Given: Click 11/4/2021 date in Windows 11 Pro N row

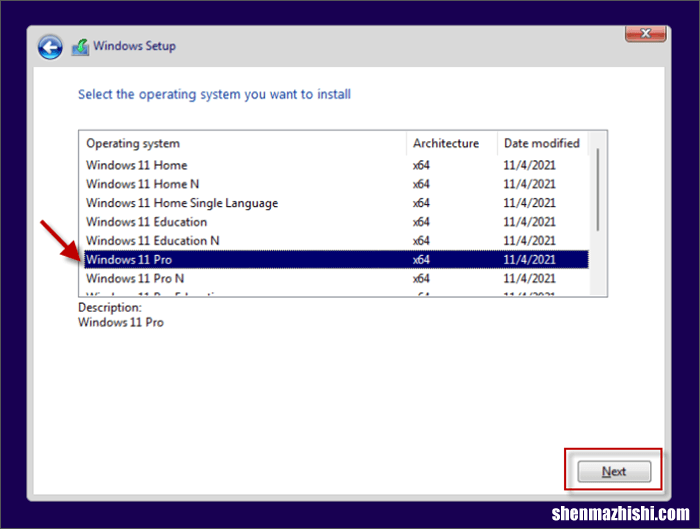Looking at the screenshot, I should 529,279.
